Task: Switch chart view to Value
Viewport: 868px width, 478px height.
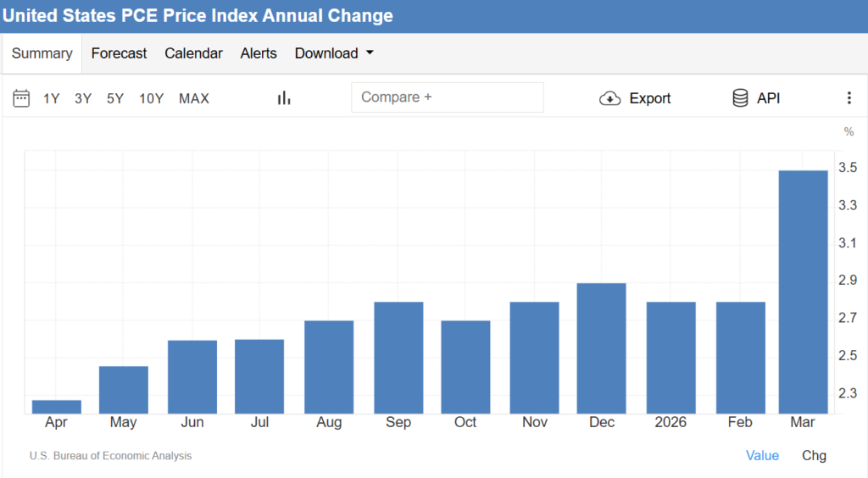Action: 762,455
